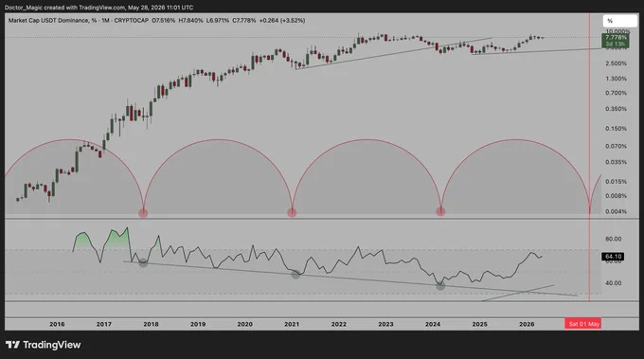Click the 0.070% price axis label

(617, 146)
